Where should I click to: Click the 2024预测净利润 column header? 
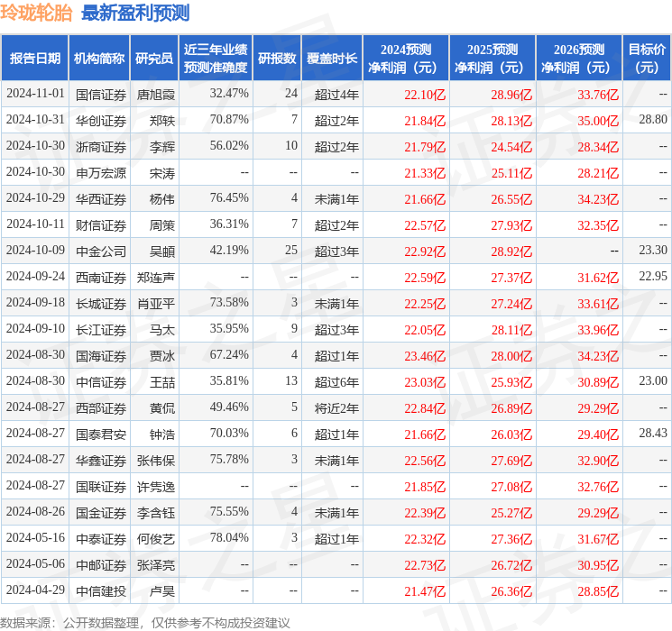(406, 59)
